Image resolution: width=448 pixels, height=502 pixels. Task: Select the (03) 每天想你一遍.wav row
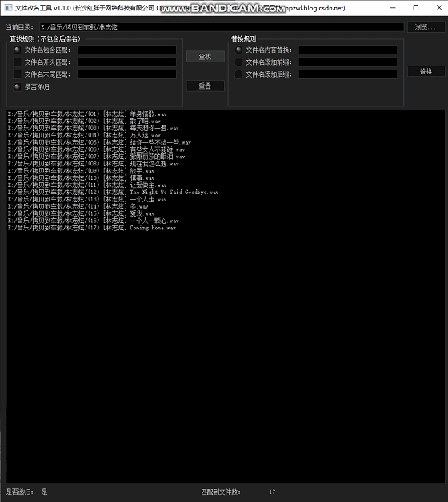pyautogui.click(x=94, y=128)
